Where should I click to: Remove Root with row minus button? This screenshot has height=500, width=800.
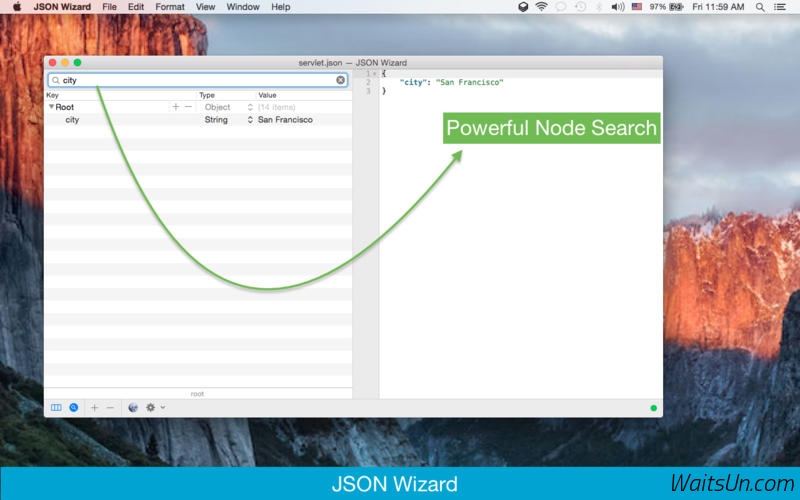188,107
